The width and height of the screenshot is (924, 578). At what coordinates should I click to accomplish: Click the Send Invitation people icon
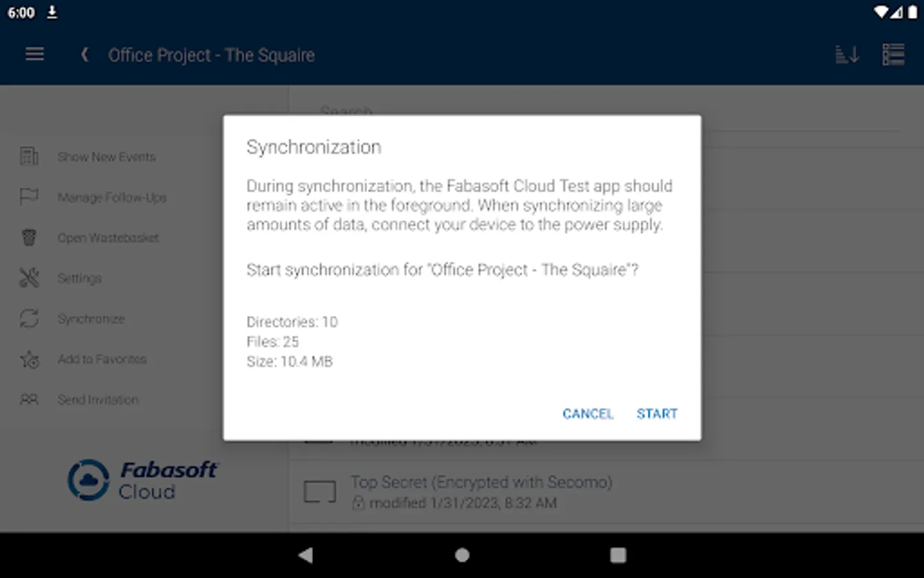29,399
